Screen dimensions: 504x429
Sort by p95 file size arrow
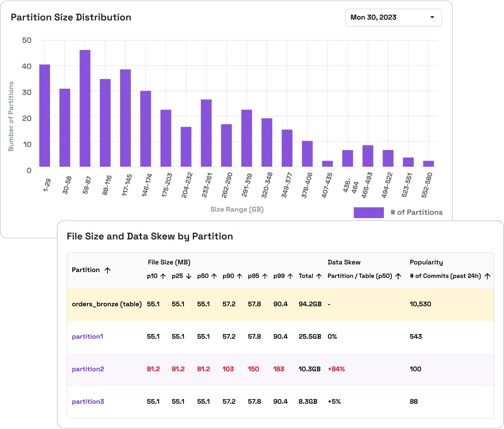(x=265, y=276)
